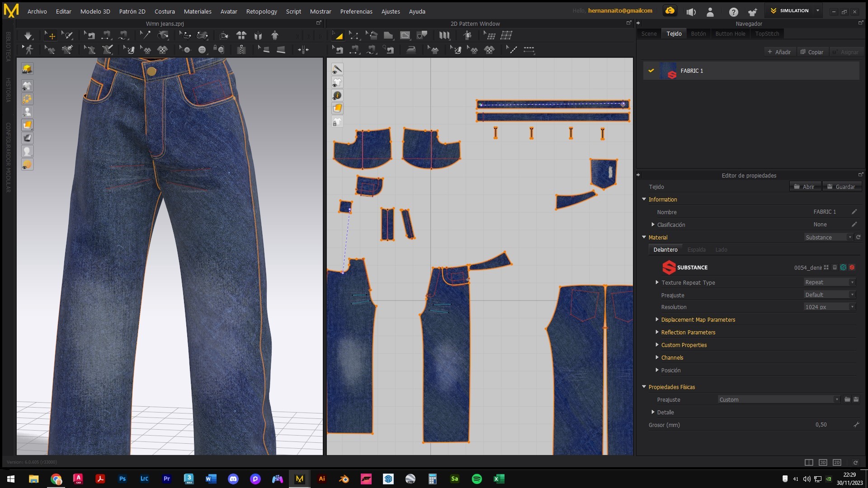The height and width of the screenshot is (488, 868).
Task: Toggle the FABRIC 1 checkmark
Action: (x=651, y=70)
